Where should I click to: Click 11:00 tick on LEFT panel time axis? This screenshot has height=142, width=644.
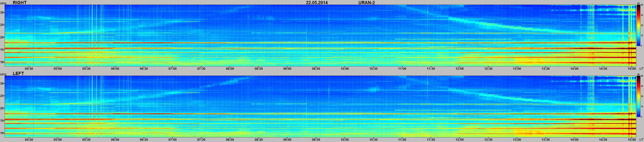(402, 140)
